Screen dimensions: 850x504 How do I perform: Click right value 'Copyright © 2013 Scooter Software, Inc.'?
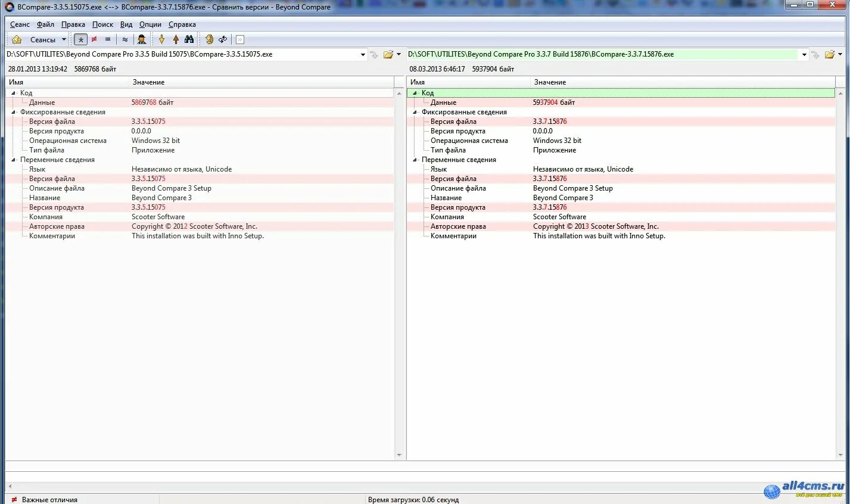coord(596,226)
